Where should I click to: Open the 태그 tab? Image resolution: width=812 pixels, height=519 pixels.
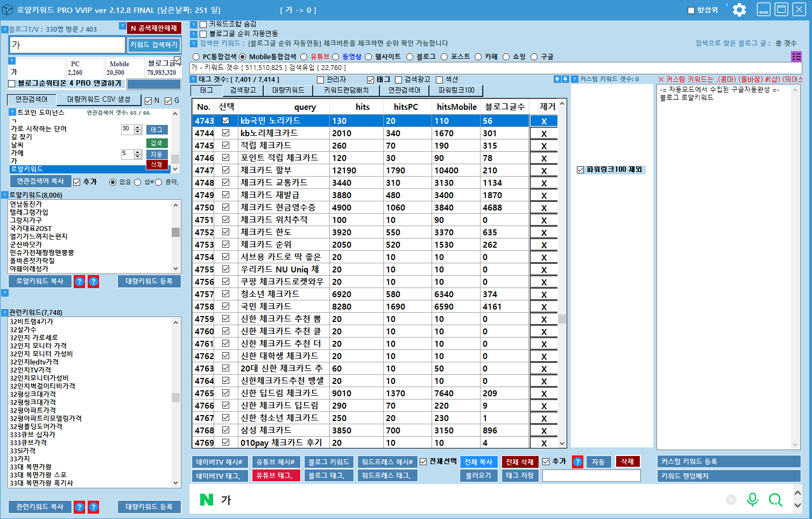click(x=206, y=90)
